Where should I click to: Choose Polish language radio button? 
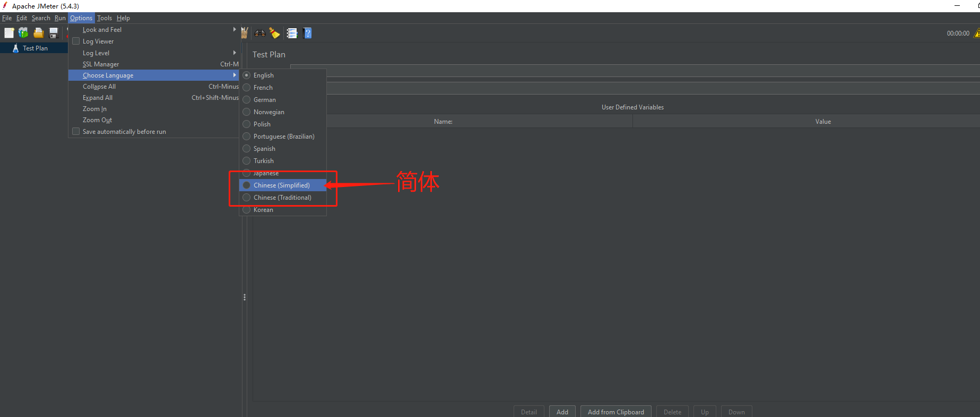point(246,124)
